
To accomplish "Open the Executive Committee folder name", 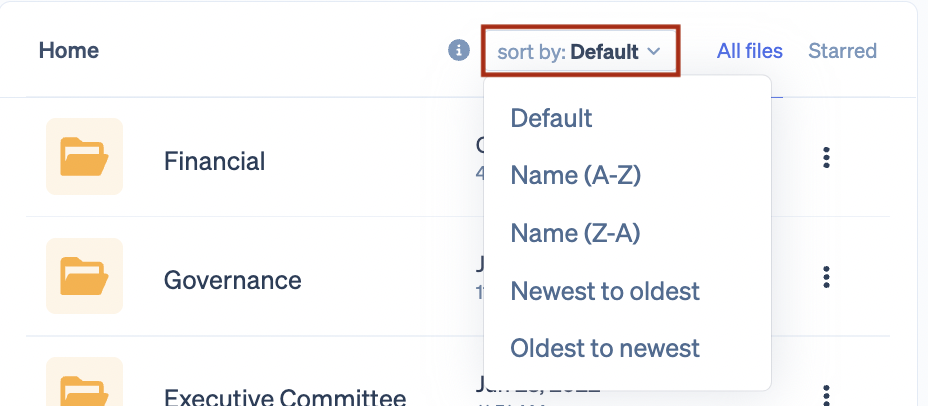I will click(x=285, y=397).
